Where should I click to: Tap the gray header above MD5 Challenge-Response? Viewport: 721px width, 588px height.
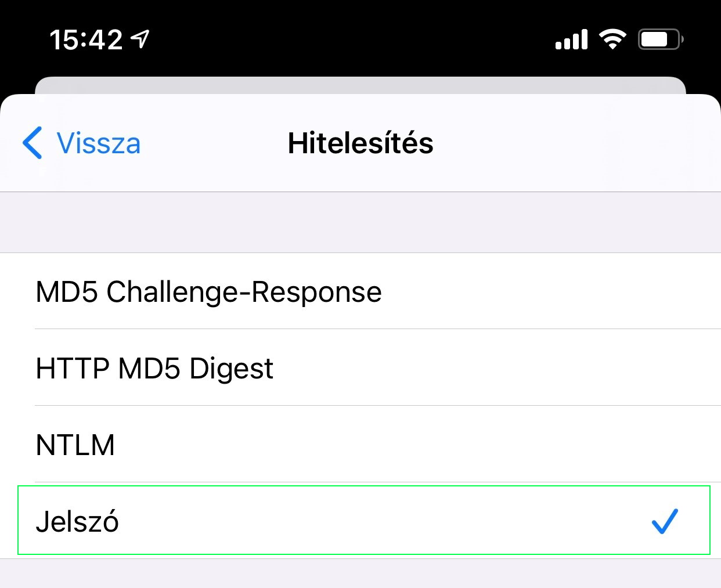coord(360,222)
